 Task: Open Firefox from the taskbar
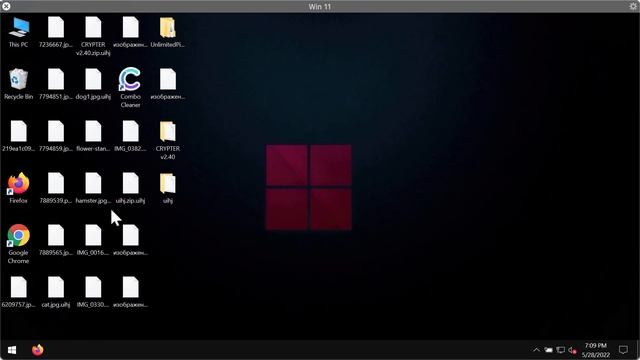38,350
